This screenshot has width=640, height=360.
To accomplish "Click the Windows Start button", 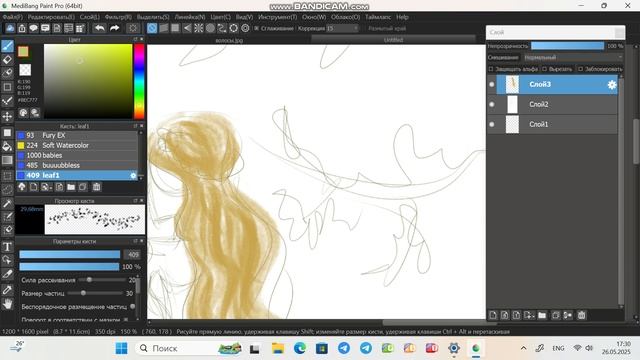I will click(121, 348).
